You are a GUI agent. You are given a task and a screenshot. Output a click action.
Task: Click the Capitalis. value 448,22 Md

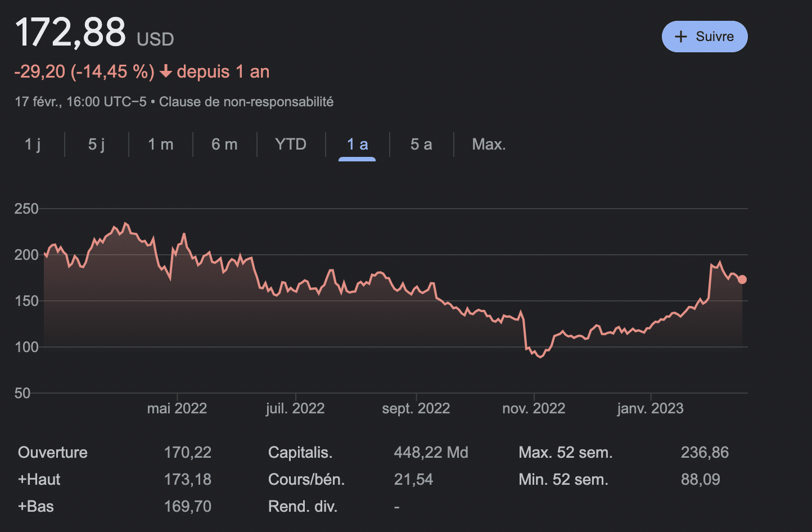pos(431,453)
